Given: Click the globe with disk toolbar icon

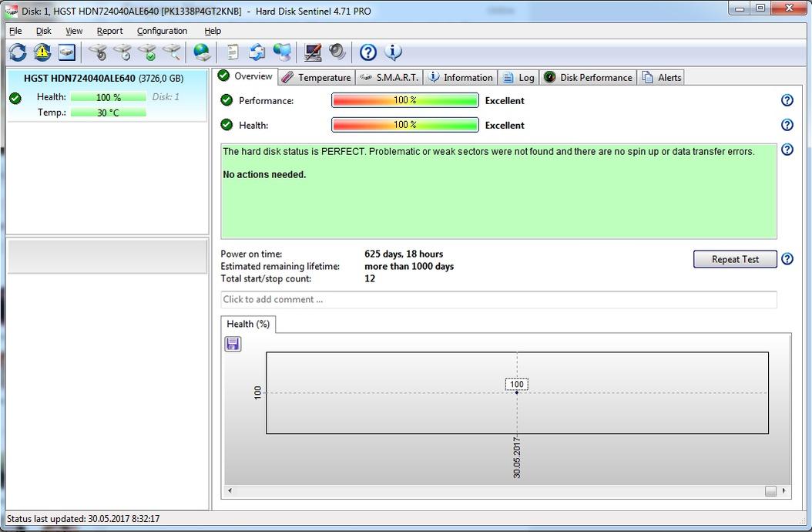Looking at the screenshot, I should 201,52.
